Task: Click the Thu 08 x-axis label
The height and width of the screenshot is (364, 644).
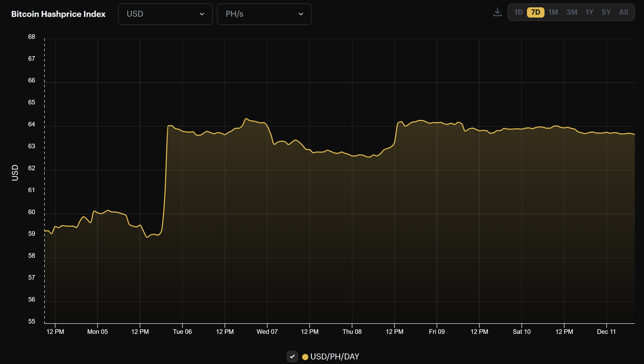Action: click(352, 332)
